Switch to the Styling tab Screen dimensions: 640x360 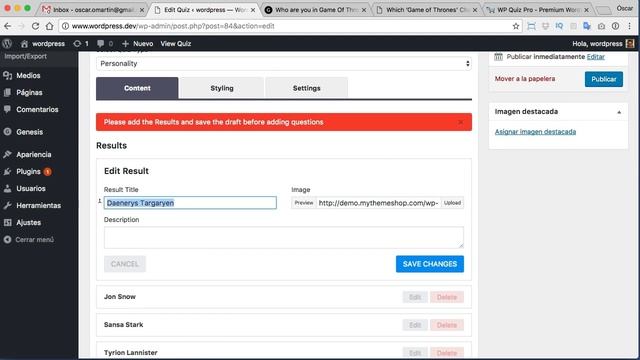tap(222, 88)
